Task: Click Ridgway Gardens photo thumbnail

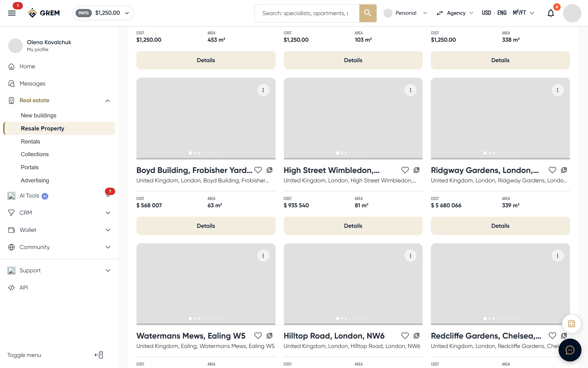Action: 500,118
